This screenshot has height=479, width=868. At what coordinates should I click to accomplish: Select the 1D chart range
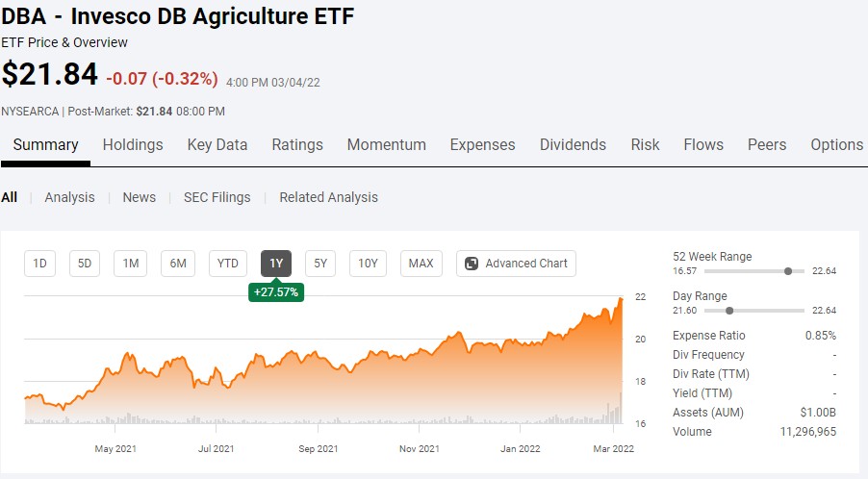39,264
